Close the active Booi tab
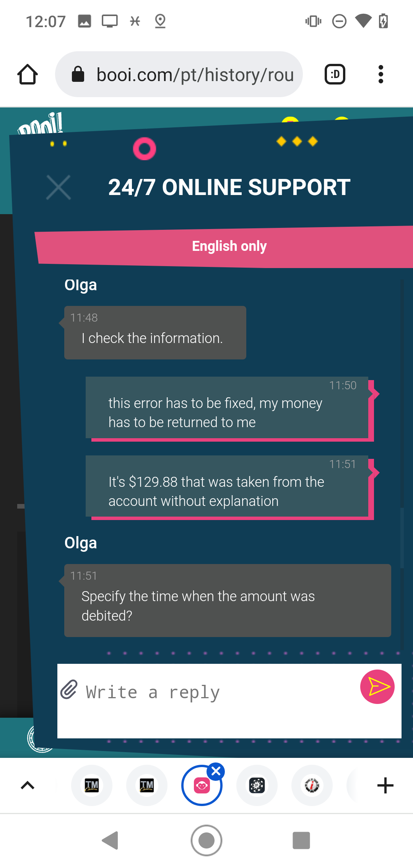Image resolution: width=413 pixels, height=868 pixels. pos(216,772)
